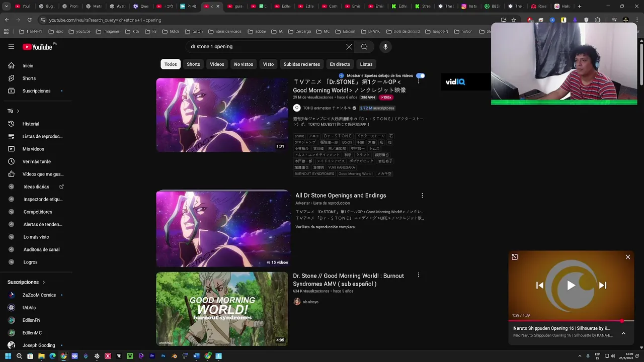Select the Videos filter chip

tap(217, 64)
